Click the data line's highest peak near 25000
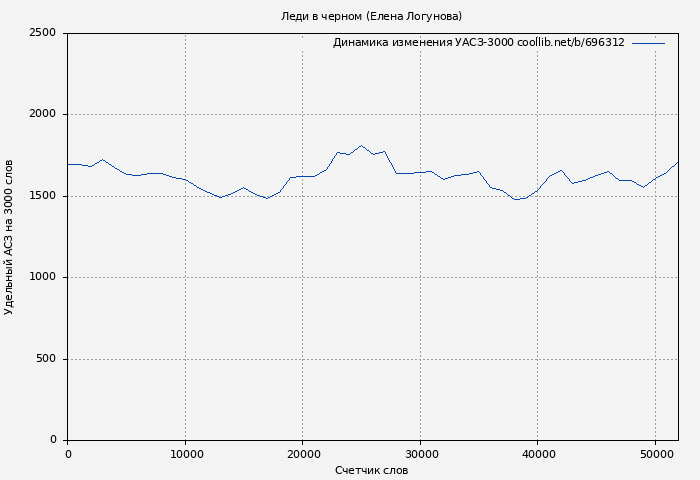700x480 pixels. coord(361,146)
